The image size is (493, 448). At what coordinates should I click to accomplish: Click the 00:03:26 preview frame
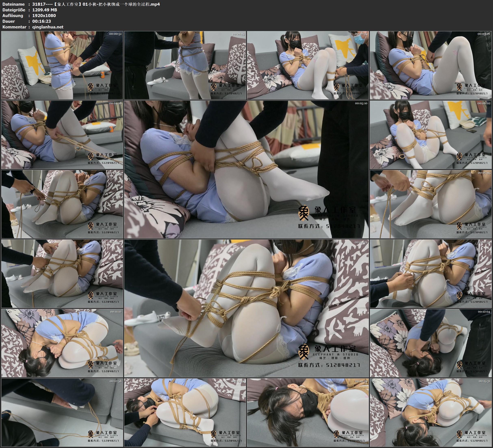pyautogui.click(x=431, y=65)
